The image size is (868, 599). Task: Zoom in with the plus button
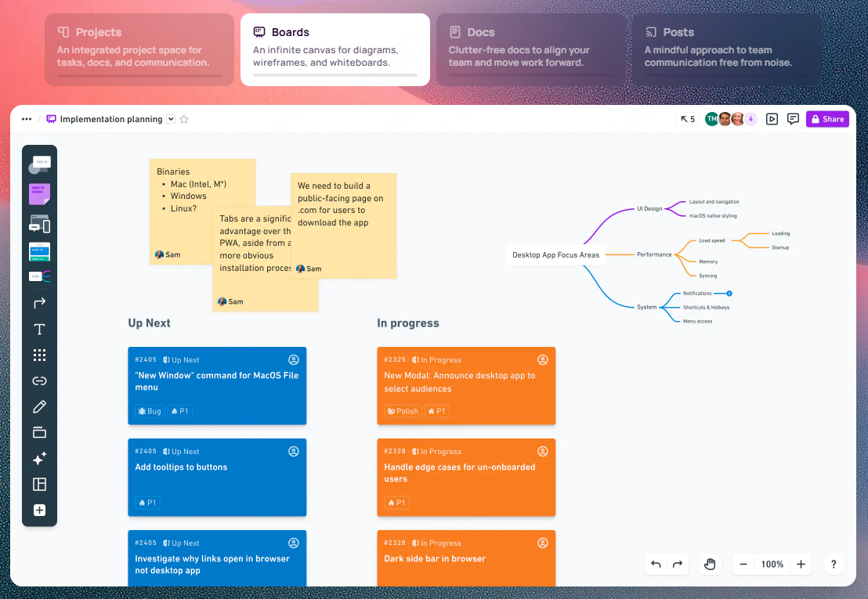click(801, 564)
